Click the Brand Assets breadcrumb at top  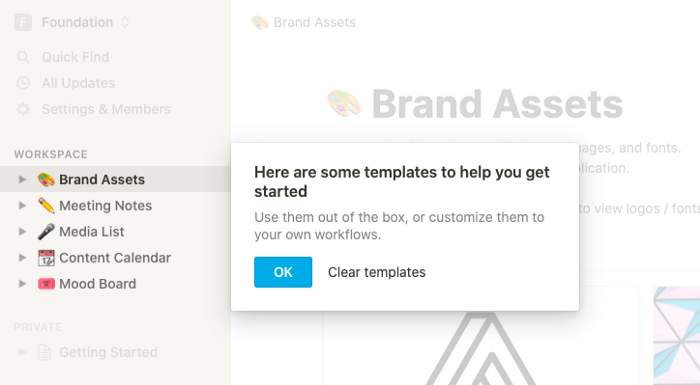304,22
